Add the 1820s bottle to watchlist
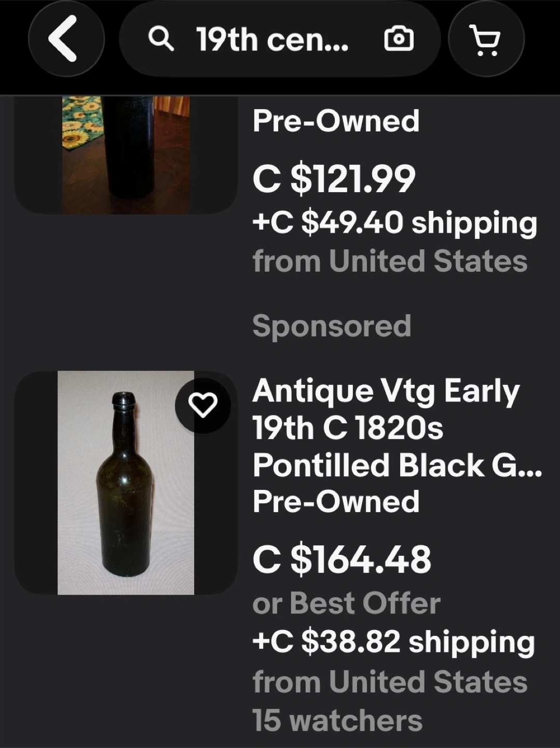 tap(202, 406)
